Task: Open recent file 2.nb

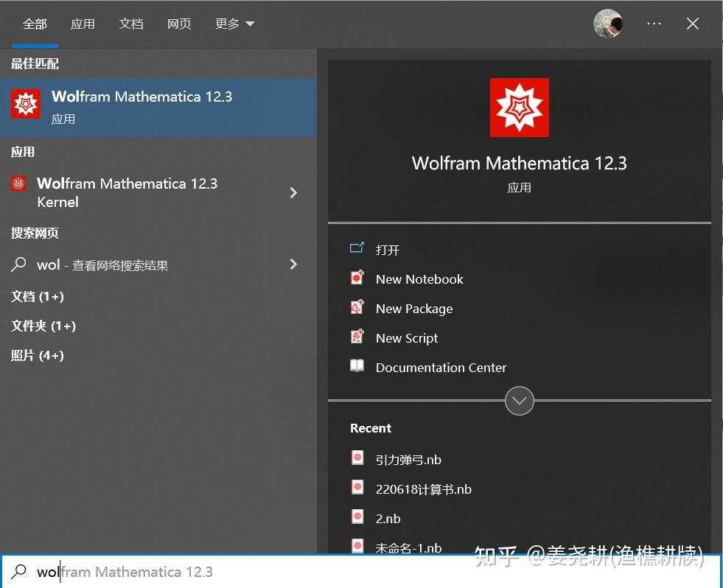Action: 388,519
